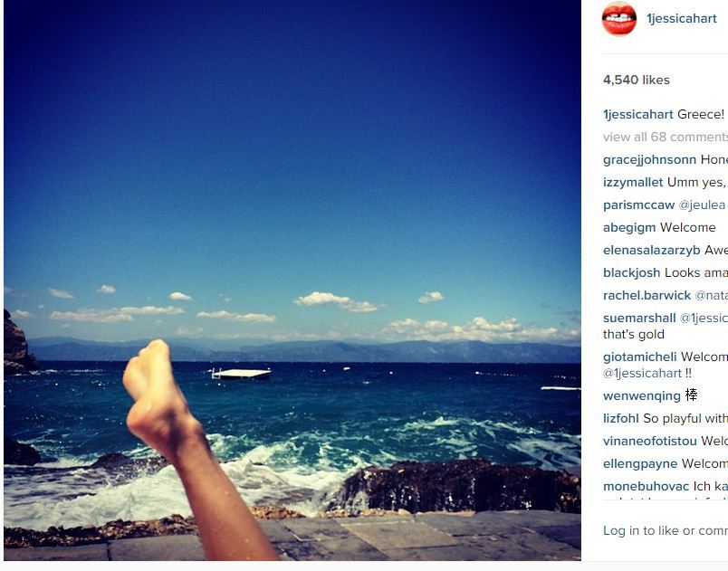Open 1jessicahart username in the caption
The image size is (728, 571).
tap(638, 114)
